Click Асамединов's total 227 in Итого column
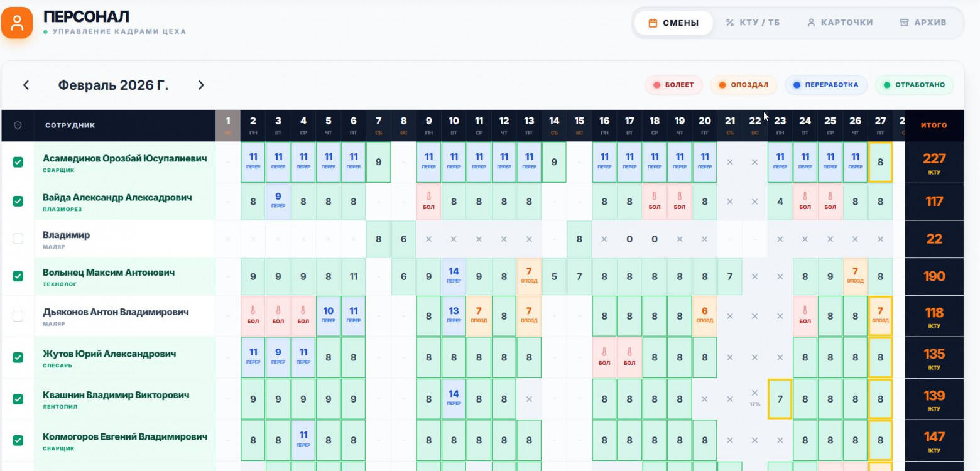The width and height of the screenshot is (980, 471). click(934, 159)
